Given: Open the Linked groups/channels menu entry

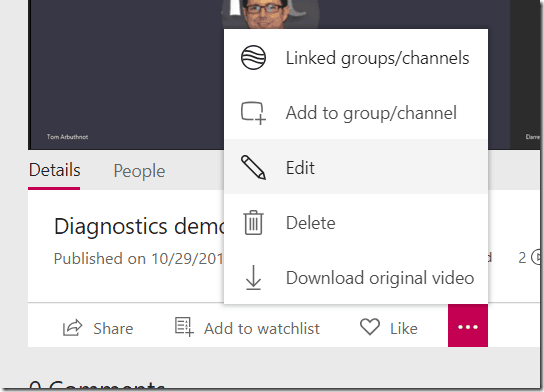Looking at the screenshot, I should 356,57.
